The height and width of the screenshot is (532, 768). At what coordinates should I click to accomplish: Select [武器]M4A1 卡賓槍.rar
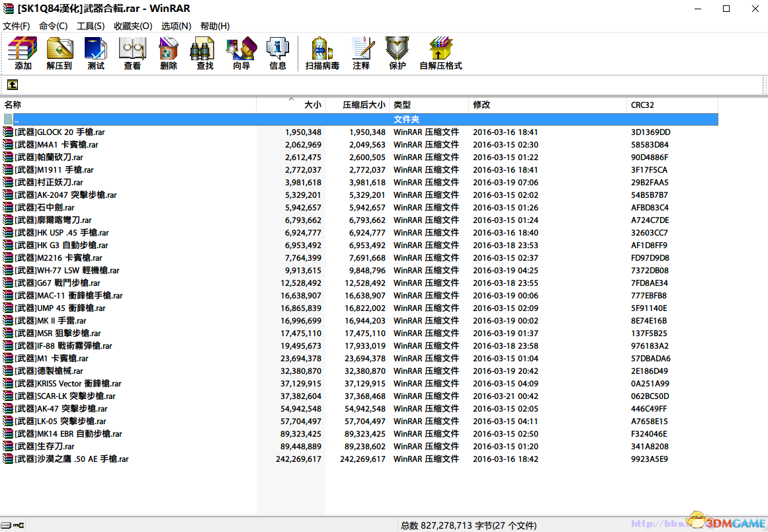[x=56, y=144]
